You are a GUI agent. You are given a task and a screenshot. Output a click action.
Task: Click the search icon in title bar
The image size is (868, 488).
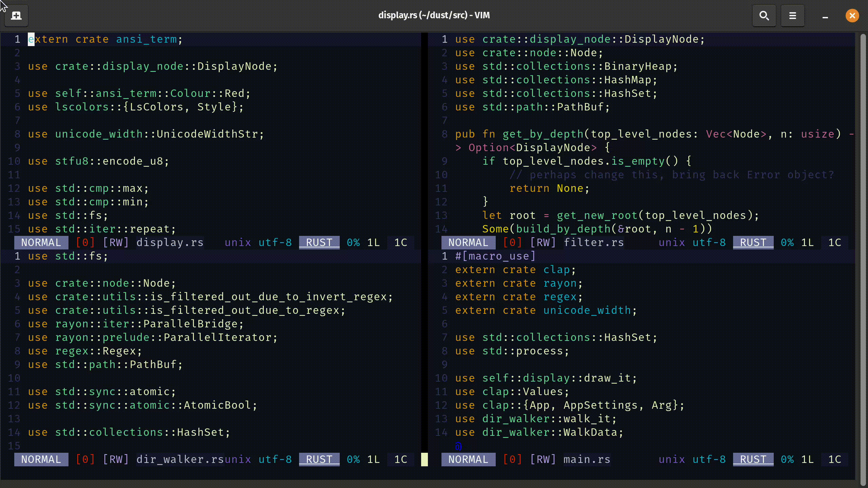point(764,15)
